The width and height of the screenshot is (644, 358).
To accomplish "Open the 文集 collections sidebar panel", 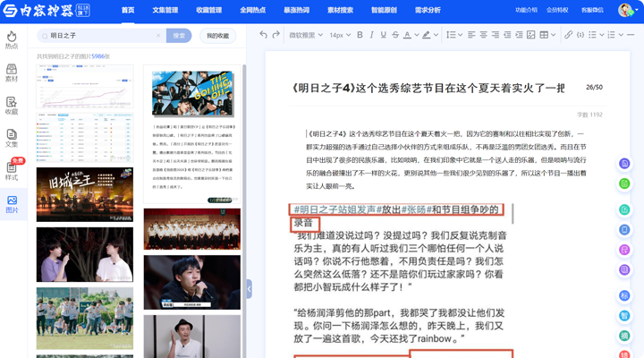I will pyautogui.click(x=12, y=138).
